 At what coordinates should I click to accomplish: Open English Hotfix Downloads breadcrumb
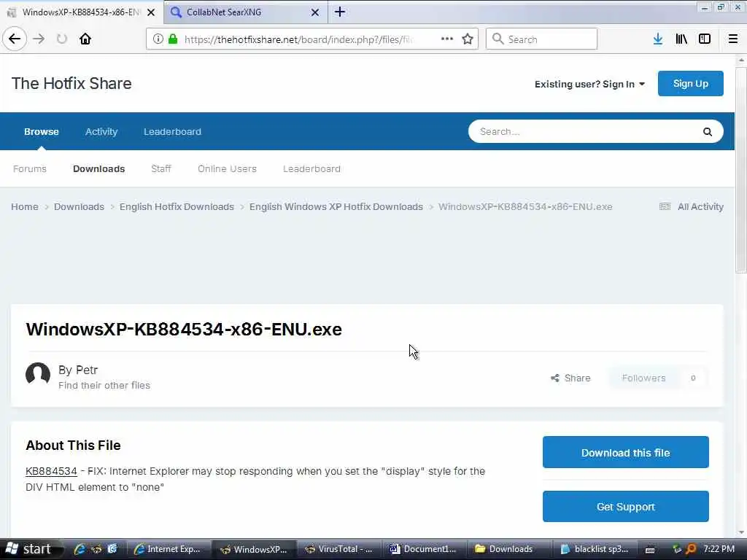[177, 206]
